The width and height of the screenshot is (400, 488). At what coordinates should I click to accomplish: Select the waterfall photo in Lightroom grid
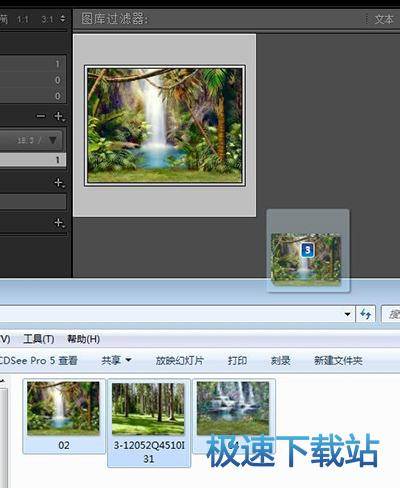point(165,125)
